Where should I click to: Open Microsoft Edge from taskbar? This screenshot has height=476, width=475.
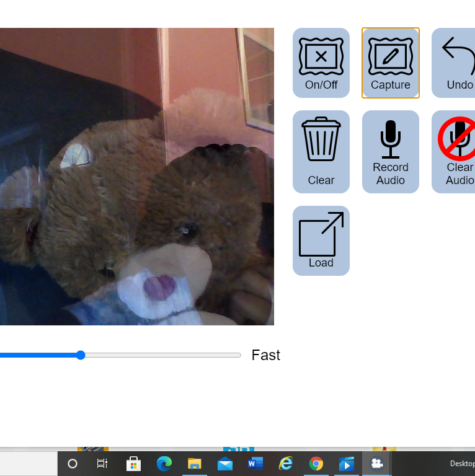[164, 464]
